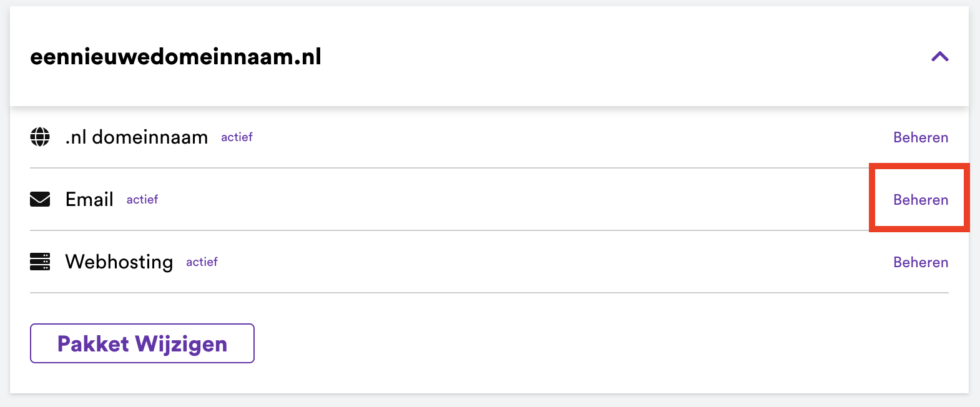This screenshot has height=407, width=980.
Task: Click empty space in the Email row
Action: click(499, 200)
